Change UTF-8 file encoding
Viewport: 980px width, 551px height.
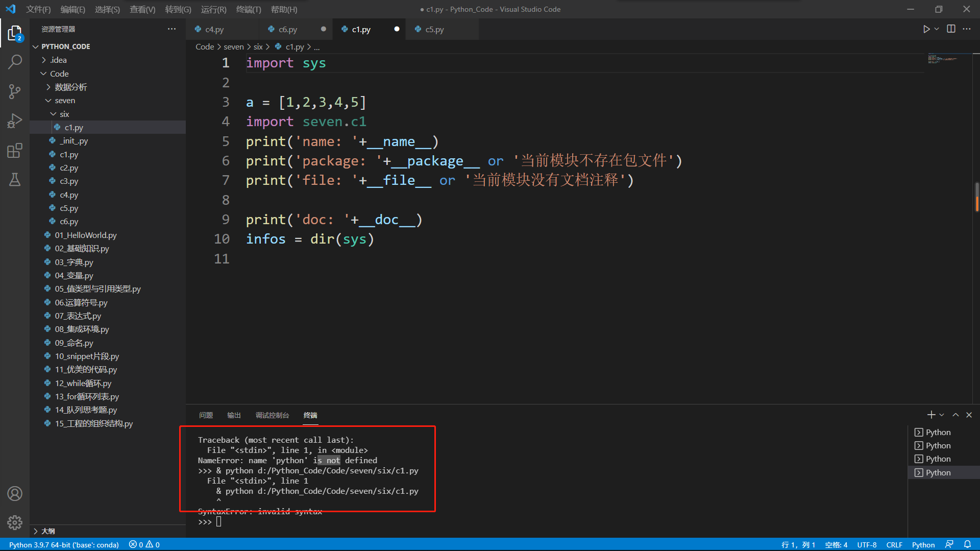point(867,544)
